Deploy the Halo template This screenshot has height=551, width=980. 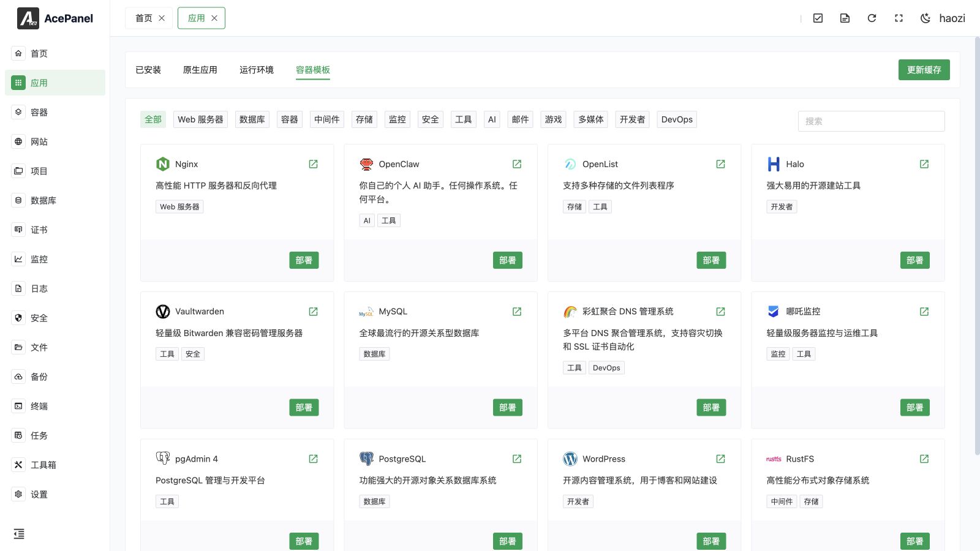tap(915, 260)
